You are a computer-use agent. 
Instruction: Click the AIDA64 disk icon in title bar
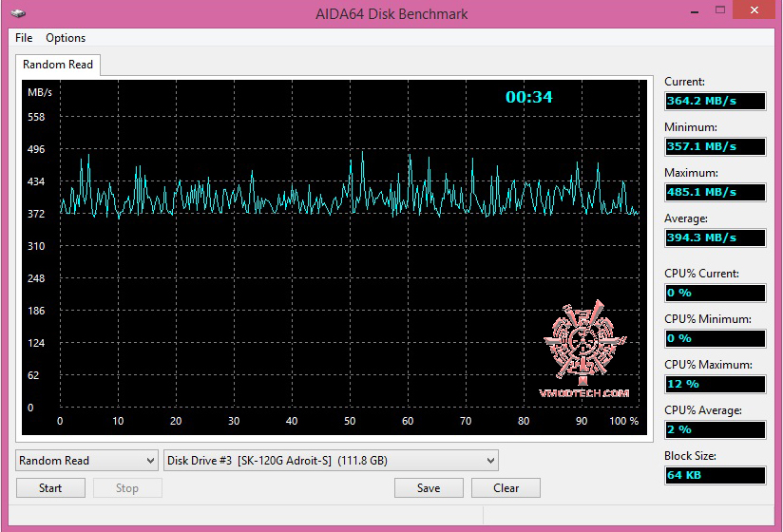click(18, 13)
